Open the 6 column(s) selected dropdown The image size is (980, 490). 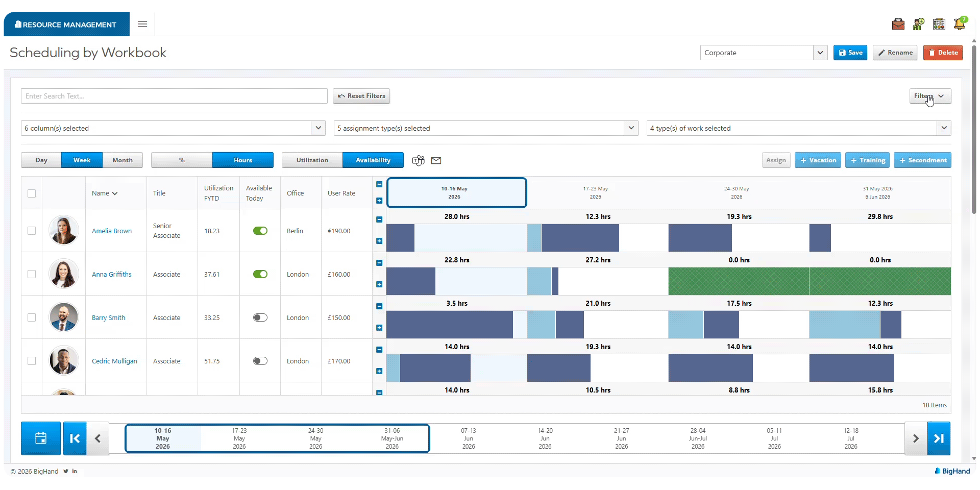pyautogui.click(x=173, y=128)
